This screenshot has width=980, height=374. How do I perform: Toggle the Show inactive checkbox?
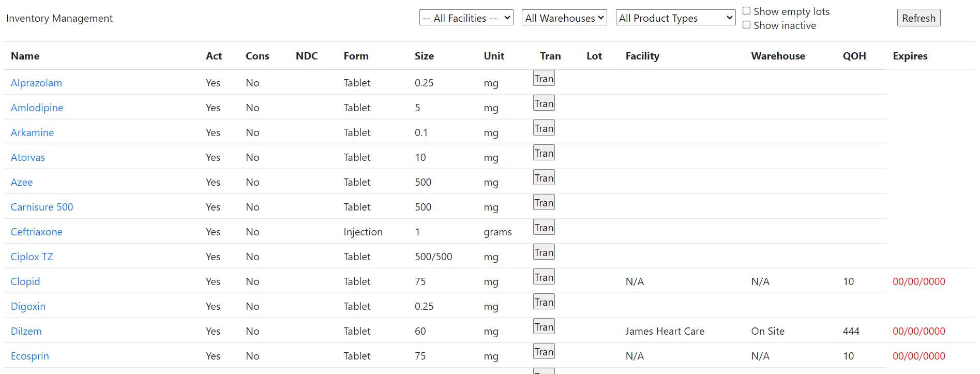tap(747, 25)
